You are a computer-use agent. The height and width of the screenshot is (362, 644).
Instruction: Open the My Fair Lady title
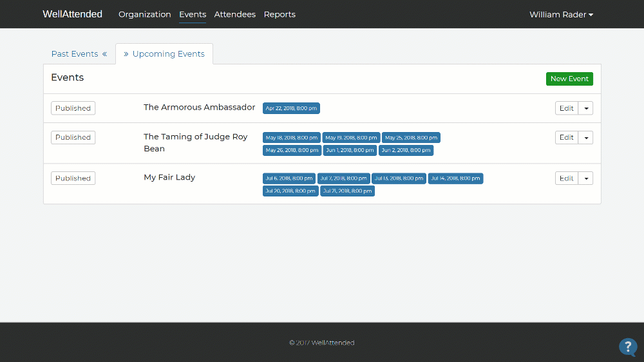[169, 178]
